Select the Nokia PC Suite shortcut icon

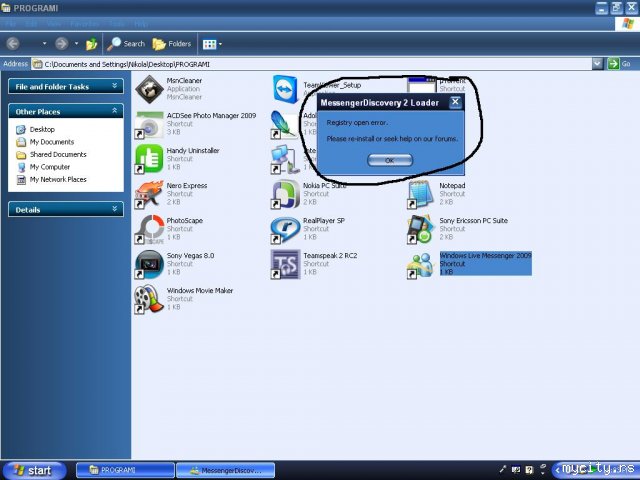point(285,194)
